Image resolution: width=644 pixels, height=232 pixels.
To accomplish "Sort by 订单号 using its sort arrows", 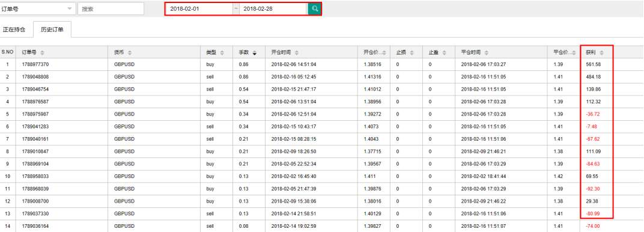I will (42, 52).
